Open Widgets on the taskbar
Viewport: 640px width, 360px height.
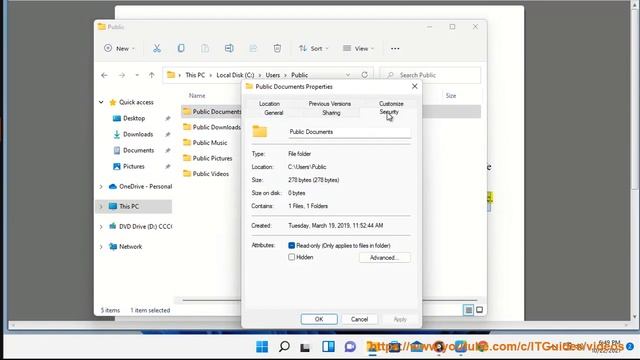[x=328, y=347]
